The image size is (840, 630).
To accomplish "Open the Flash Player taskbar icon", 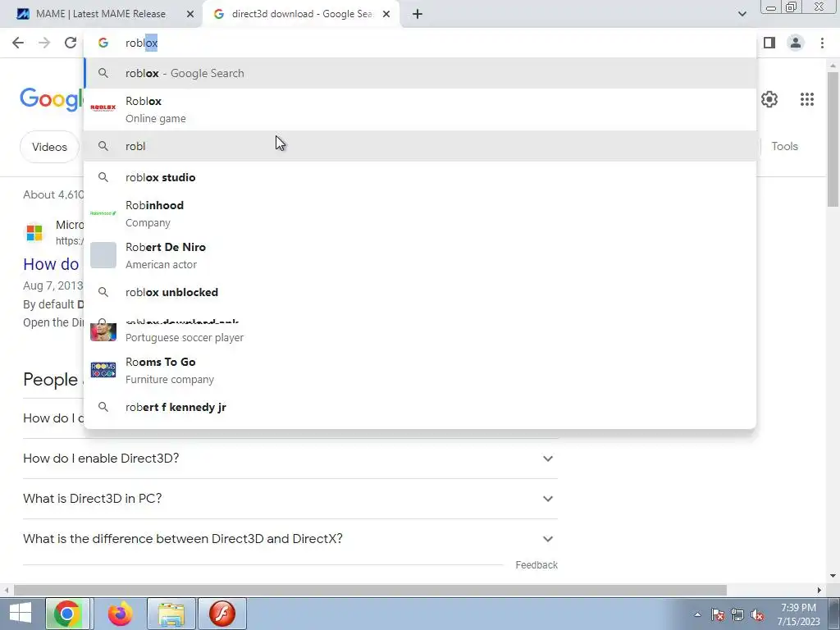I will (x=222, y=614).
